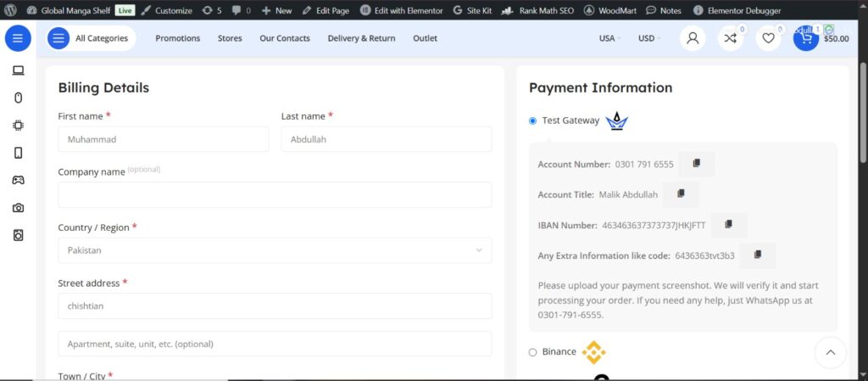868x381 pixels.
Task: Go to Stores page
Action: (230, 38)
